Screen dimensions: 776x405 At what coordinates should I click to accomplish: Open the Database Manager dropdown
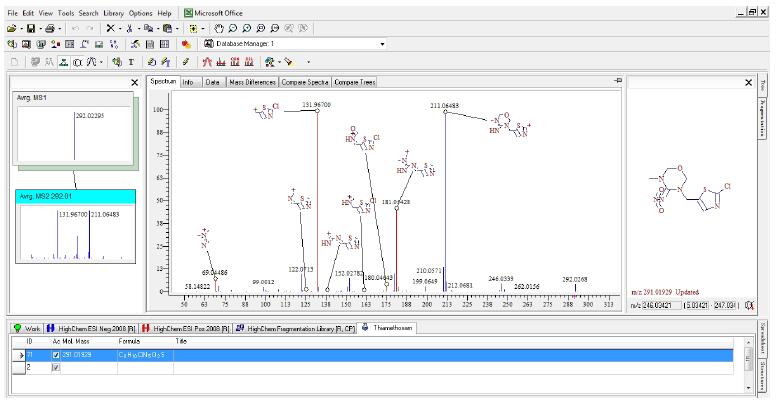(382, 44)
